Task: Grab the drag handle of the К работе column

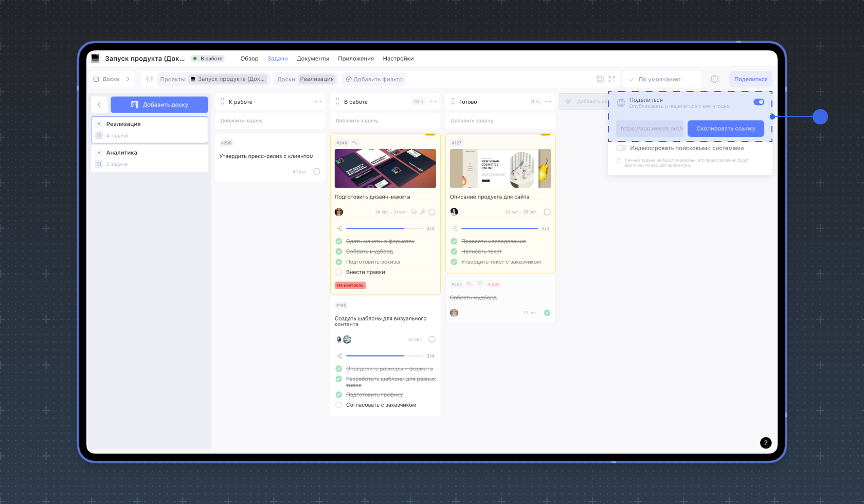Action: pos(222,102)
